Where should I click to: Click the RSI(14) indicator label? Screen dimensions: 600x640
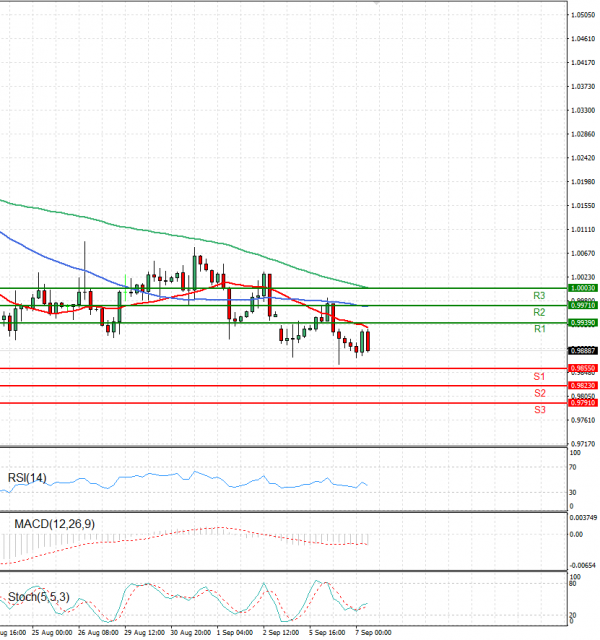(27, 478)
